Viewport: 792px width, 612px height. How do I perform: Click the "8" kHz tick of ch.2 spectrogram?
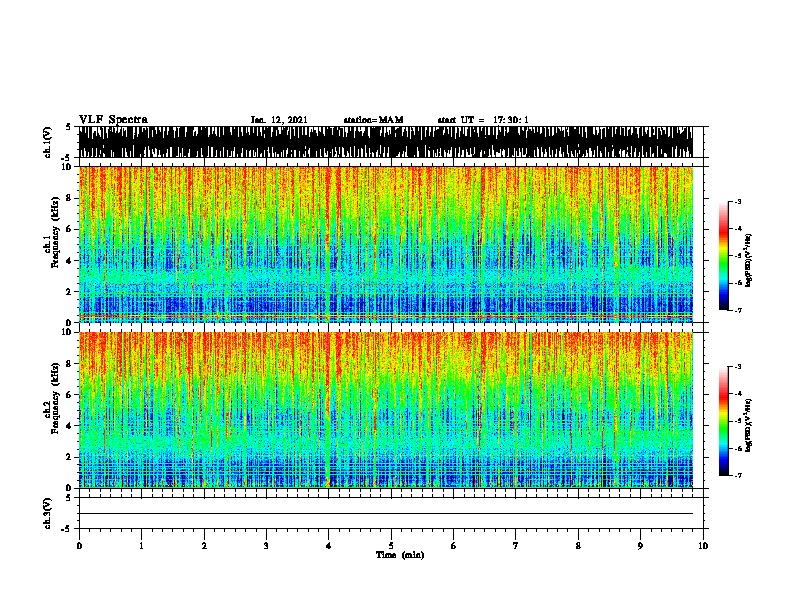pos(70,364)
